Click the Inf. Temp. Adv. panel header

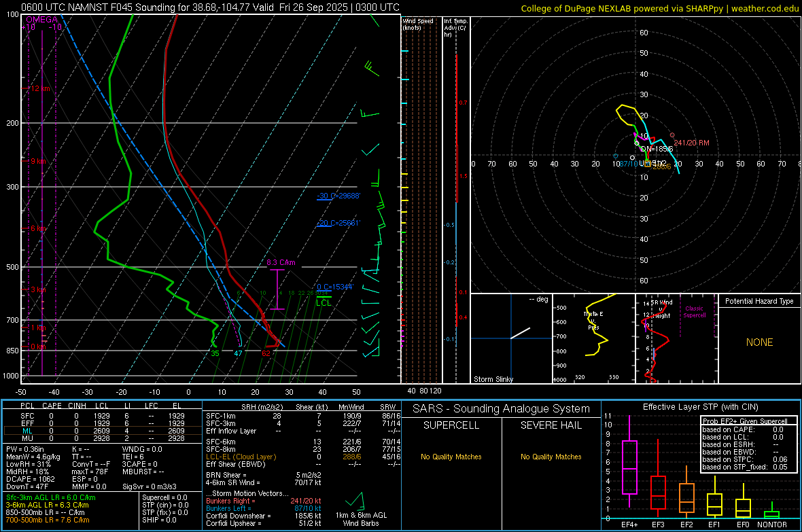click(x=455, y=28)
